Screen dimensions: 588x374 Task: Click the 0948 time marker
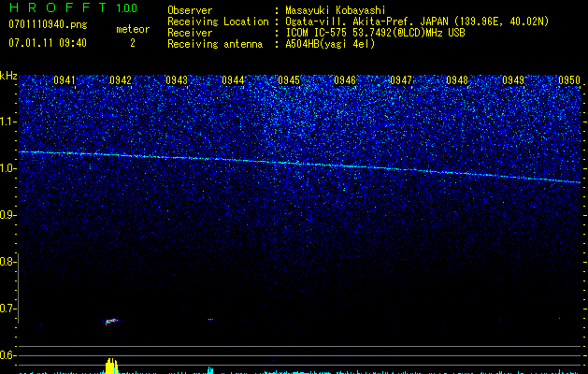pos(457,80)
